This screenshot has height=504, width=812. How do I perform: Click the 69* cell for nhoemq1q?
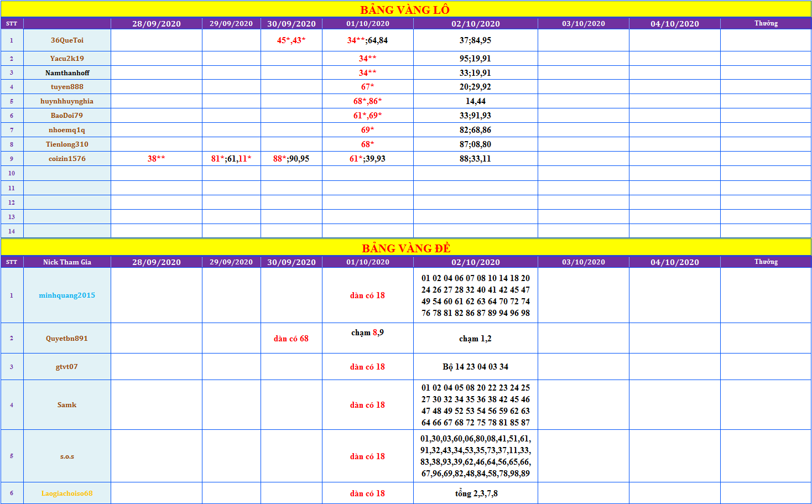[x=368, y=129]
